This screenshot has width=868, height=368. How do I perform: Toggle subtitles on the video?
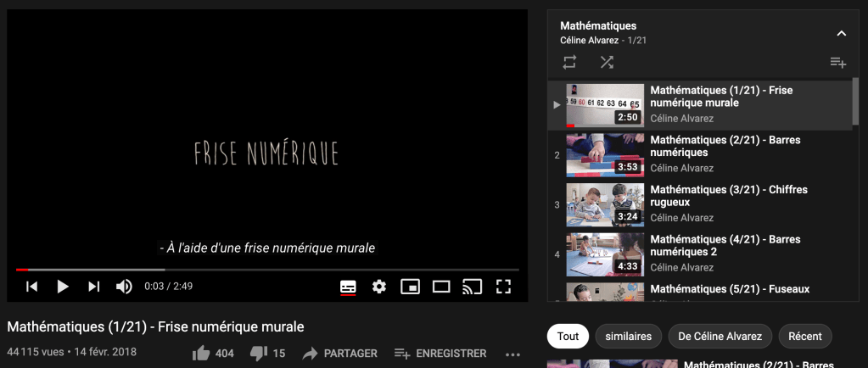point(348,287)
